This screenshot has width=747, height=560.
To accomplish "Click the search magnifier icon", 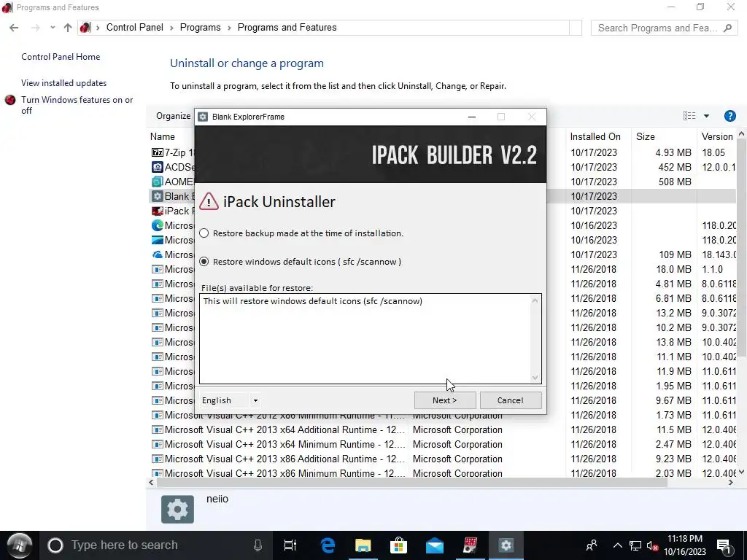I will [727, 28].
